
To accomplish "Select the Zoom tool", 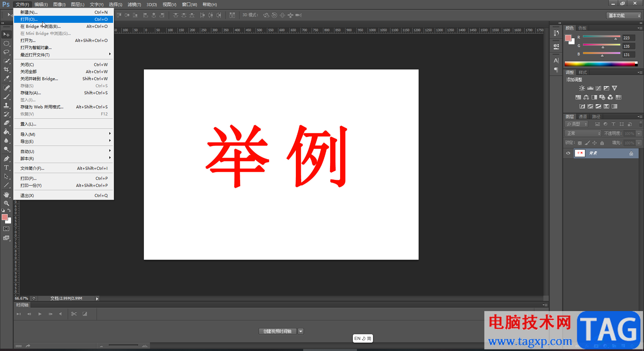I will click(6, 203).
